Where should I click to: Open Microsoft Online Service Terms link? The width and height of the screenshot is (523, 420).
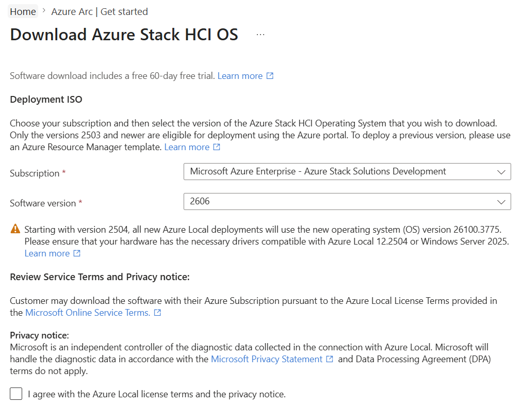pos(88,313)
